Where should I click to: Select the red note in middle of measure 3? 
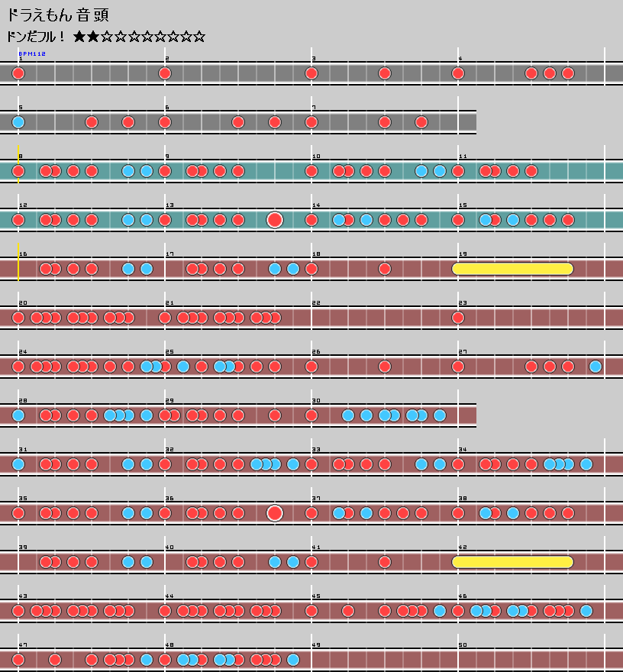[385, 73]
